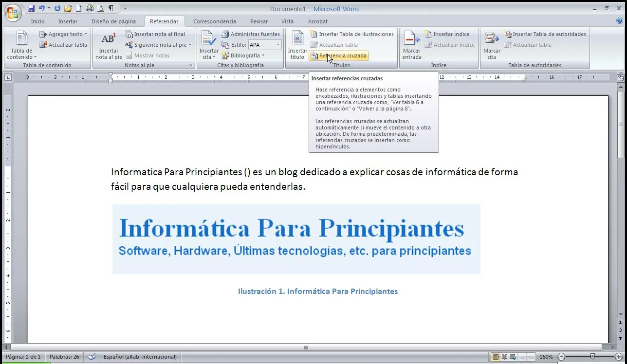Switch to Outline view
This screenshot has width=627, height=364.
(522, 357)
